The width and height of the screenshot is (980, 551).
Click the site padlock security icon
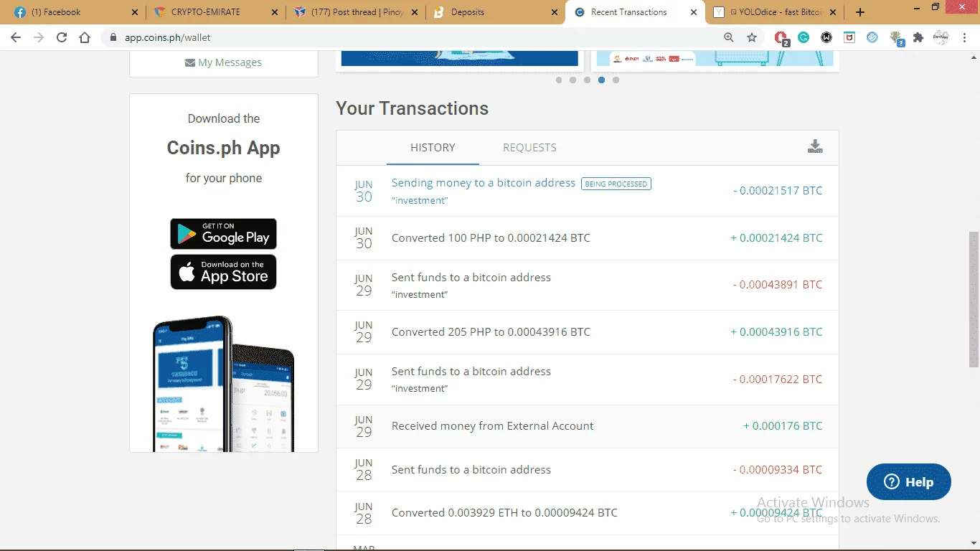tap(113, 38)
